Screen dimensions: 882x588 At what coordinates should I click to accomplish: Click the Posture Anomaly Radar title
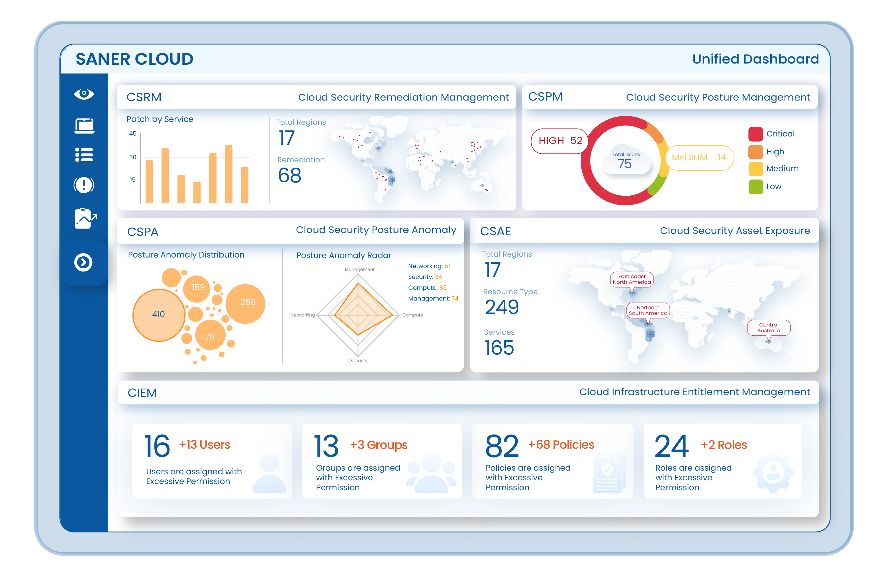click(x=344, y=255)
